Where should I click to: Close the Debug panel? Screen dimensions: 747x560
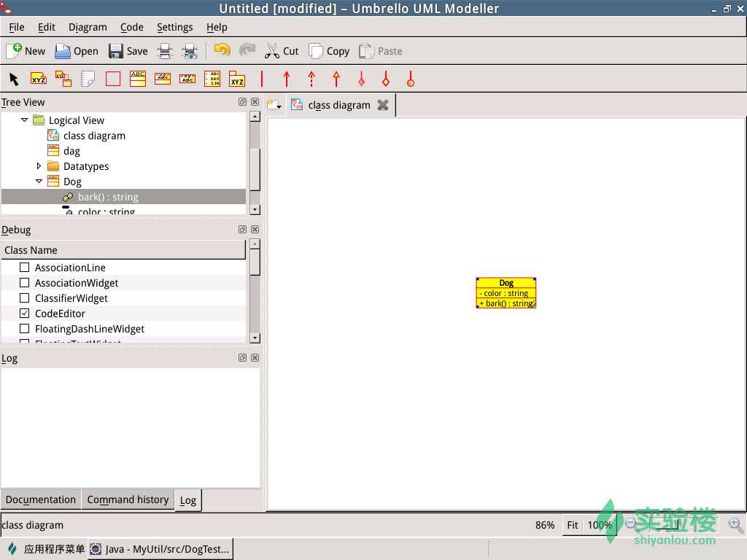255,229
